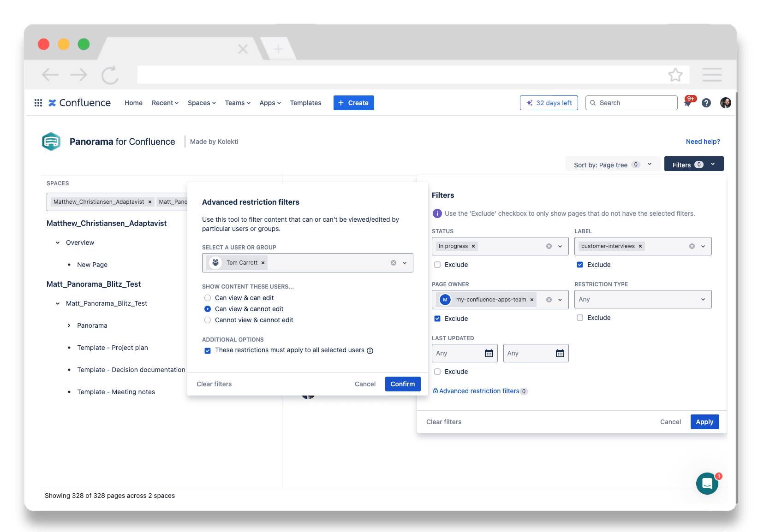Open the notifications bell icon
The height and width of the screenshot is (532, 764).
[x=688, y=103]
